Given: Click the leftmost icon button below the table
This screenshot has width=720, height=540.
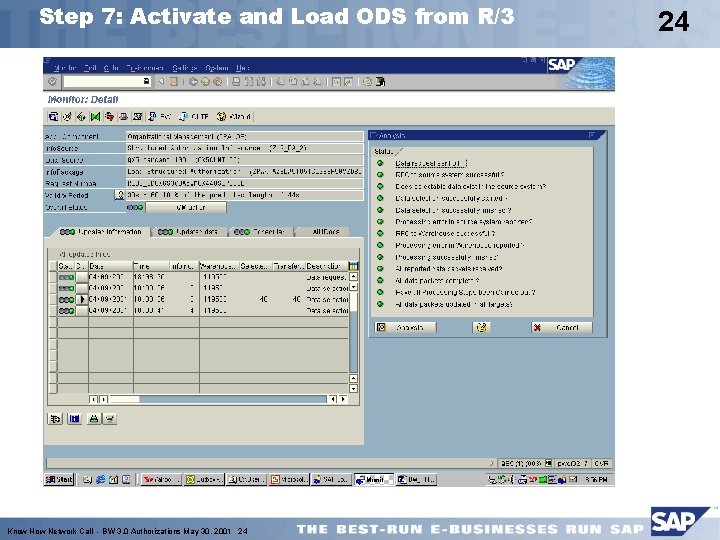Looking at the screenshot, I should click(x=55, y=418).
